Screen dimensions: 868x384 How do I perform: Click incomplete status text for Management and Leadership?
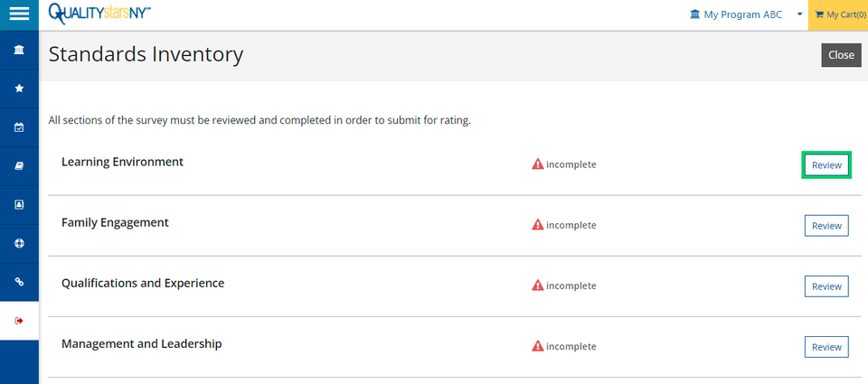[x=571, y=346]
